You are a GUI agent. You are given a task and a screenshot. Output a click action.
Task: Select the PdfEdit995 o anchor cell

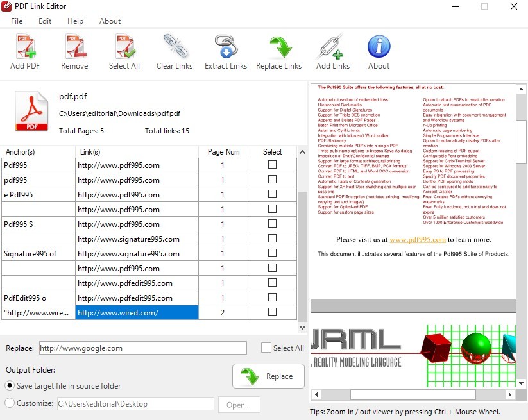[x=38, y=298]
